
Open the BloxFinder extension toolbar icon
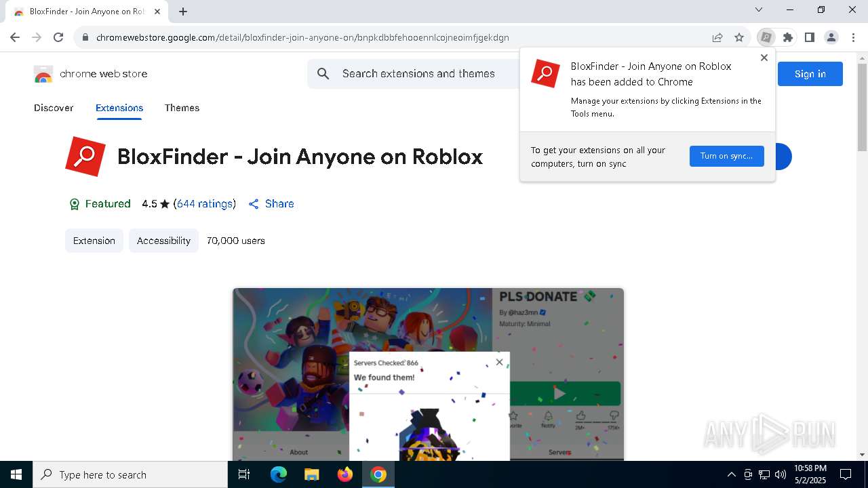pos(766,37)
